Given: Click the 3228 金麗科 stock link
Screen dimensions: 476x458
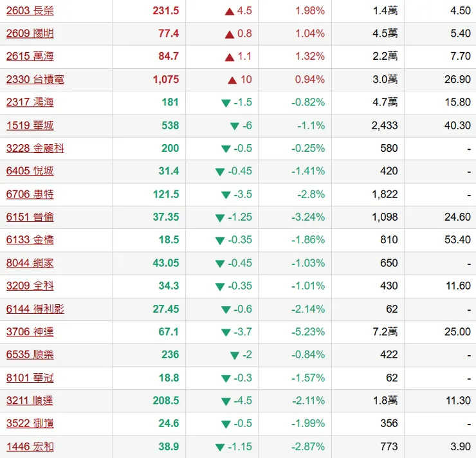Looking at the screenshot, I should coord(35,149).
